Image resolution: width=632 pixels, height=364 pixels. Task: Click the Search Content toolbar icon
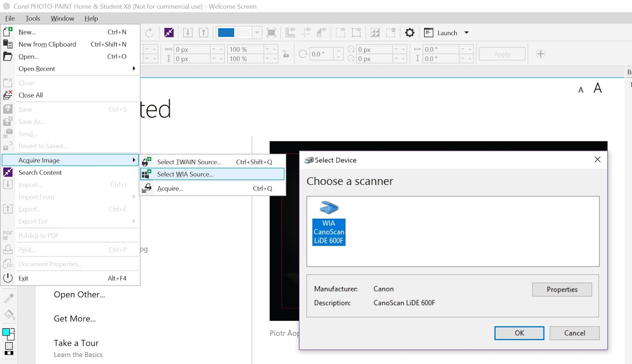169,32
